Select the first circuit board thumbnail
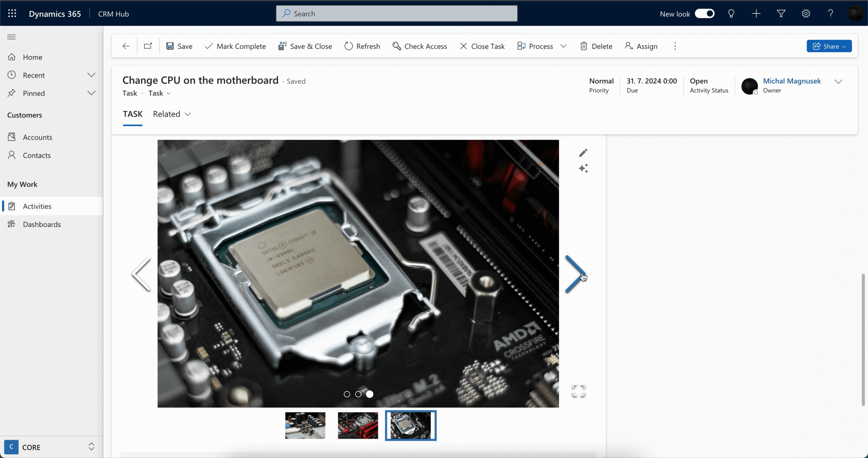 coord(305,425)
